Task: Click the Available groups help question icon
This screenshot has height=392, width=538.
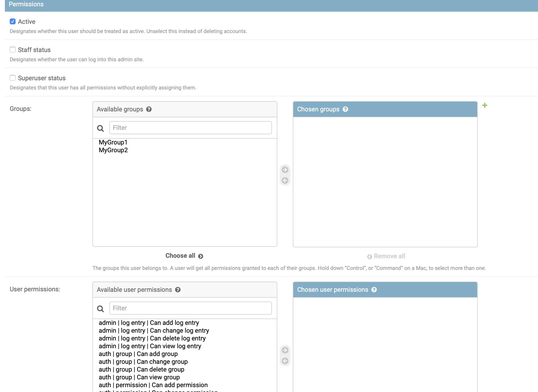Action: point(149,109)
